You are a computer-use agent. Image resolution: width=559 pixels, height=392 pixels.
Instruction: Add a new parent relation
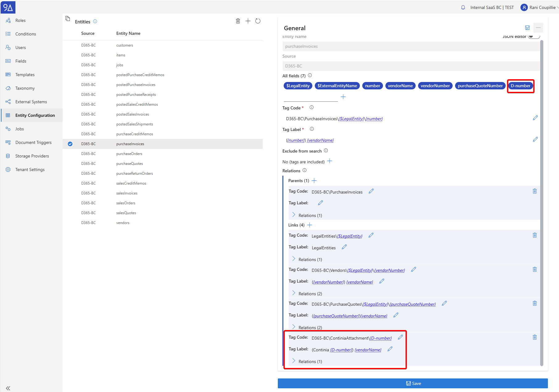pos(314,181)
